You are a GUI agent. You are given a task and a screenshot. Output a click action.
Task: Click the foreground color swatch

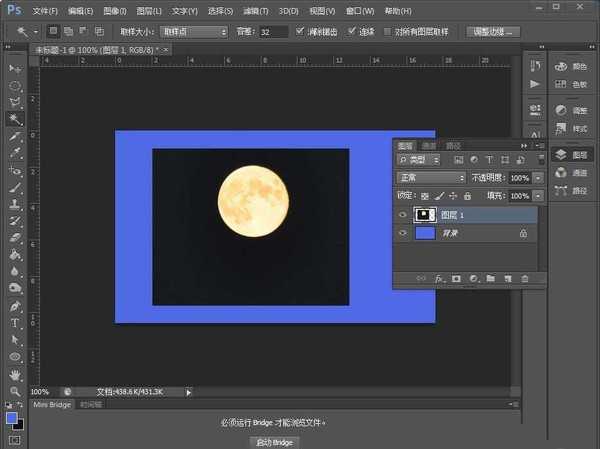click(x=12, y=418)
